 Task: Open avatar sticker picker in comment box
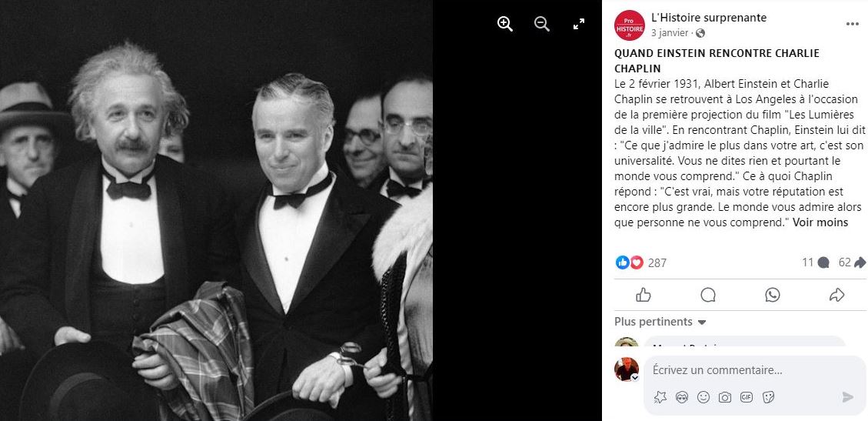click(681, 397)
